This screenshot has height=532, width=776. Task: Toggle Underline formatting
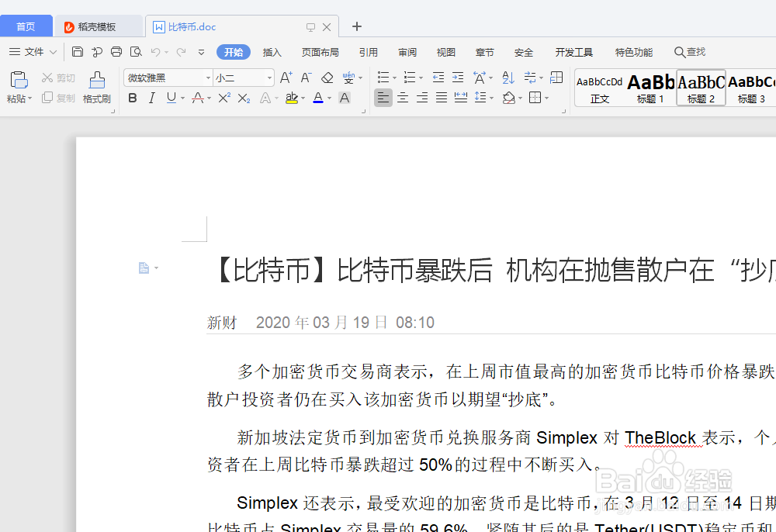[x=171, y=98]
